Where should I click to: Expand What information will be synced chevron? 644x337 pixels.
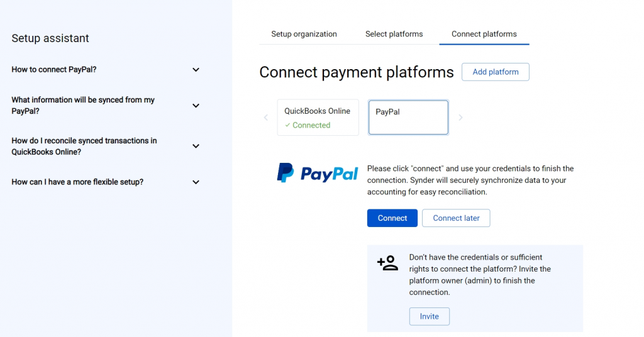pyautogui.click(x=196, y=106)
